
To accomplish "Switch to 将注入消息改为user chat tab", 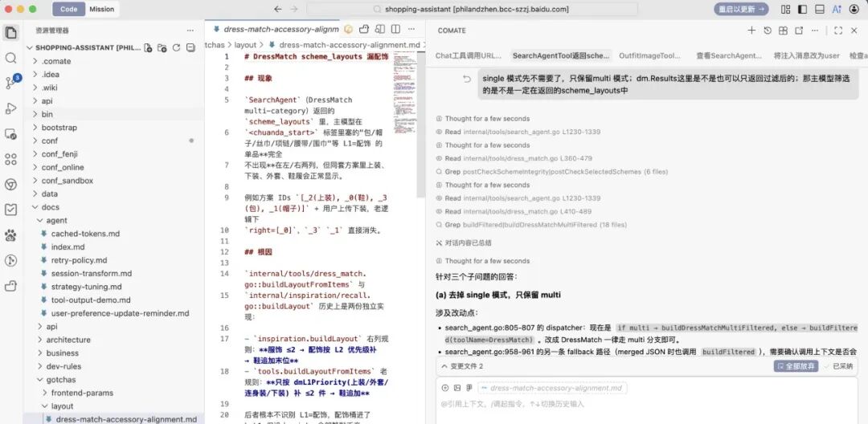I will 807,56.
